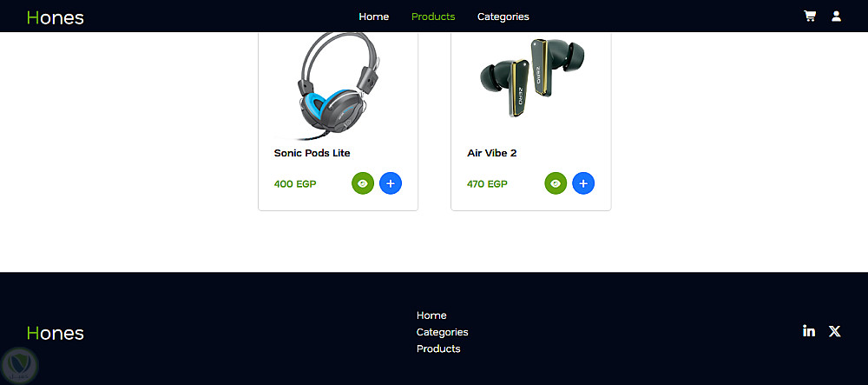This screenshot has width=868, height=385.
Task: Follow the Categories link in the footer
Action: 443,332
